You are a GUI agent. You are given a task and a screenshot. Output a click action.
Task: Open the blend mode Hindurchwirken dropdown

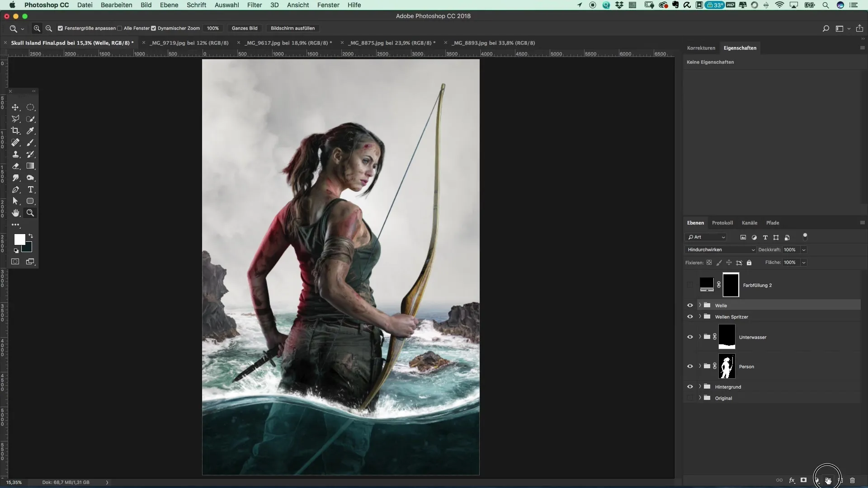point(721,250)
